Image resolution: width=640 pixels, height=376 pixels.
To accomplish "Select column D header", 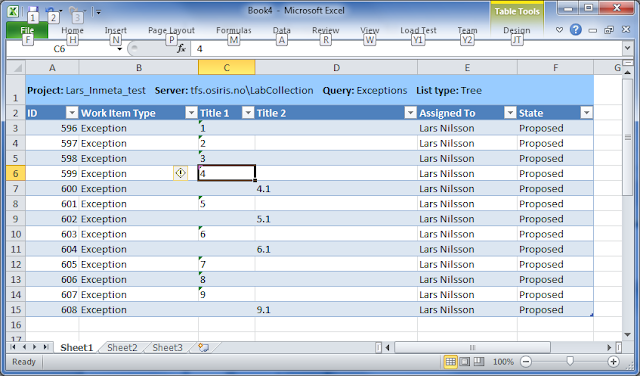I will tap(336, 67).
